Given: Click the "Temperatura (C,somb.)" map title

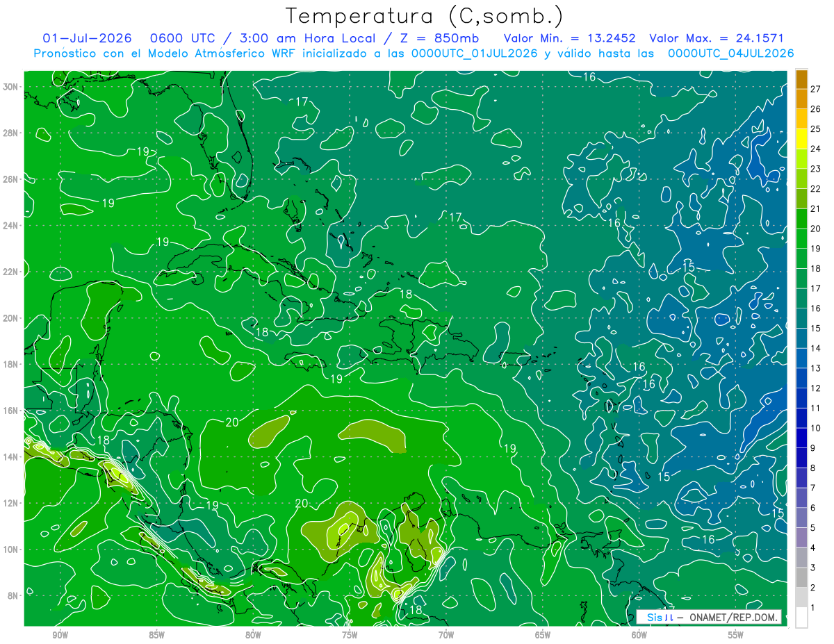Looking at the screenshot, I should coord(425,16).
